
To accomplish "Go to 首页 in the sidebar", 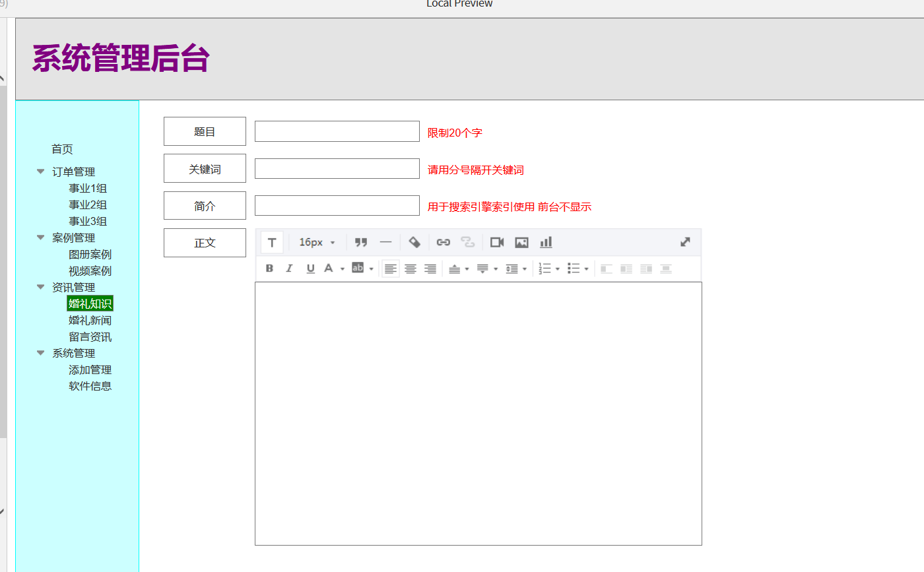I will pyautogui.click(x=62, y=149).
